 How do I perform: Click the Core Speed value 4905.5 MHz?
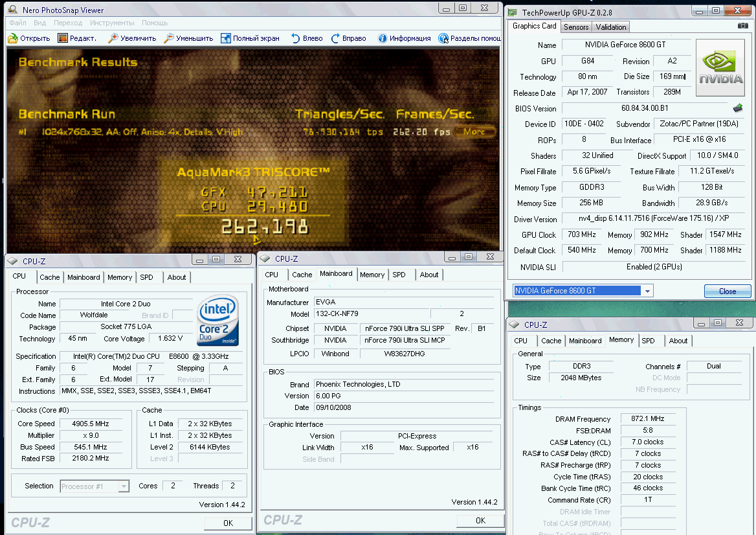(x=91, y=424)
